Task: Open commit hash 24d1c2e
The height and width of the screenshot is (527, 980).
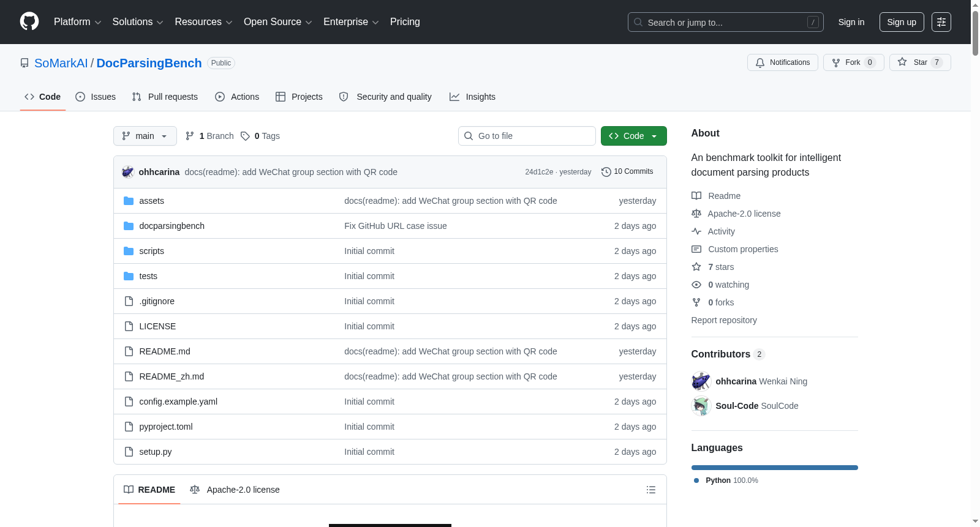Action: click(539, 172)
